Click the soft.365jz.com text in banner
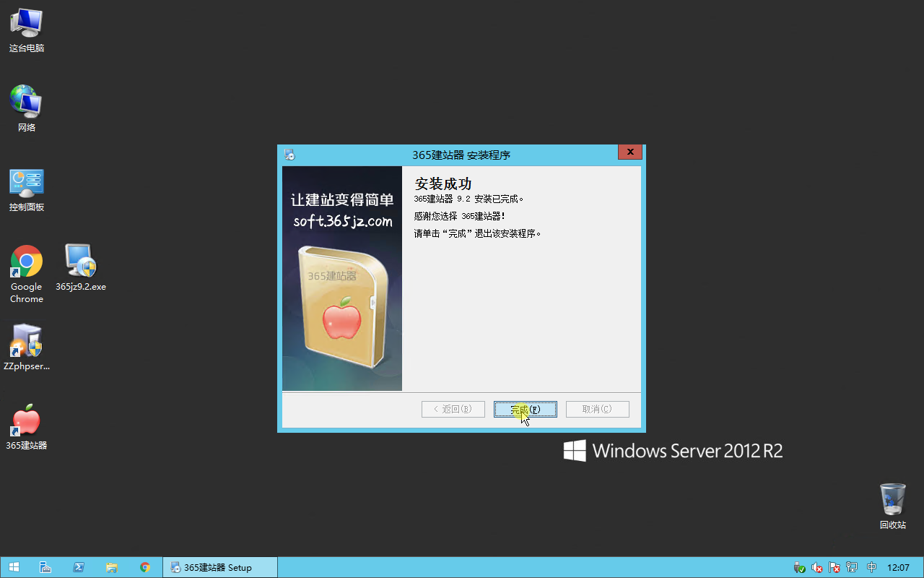The image size is (924, 578). [x=343, y=221]
